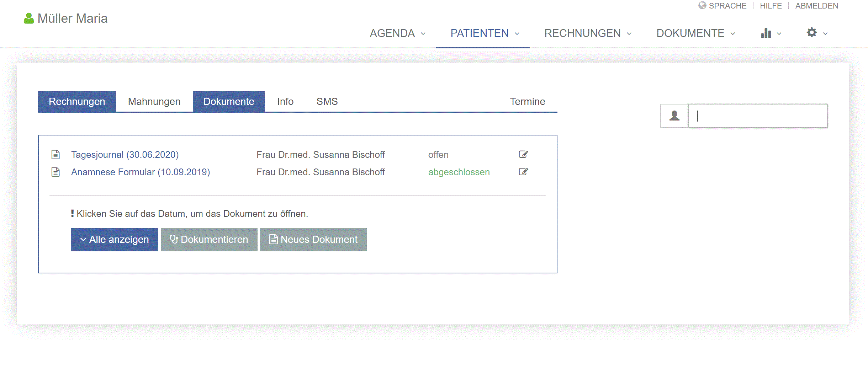
Task: Focus the patient search input field
Action: 758,116
